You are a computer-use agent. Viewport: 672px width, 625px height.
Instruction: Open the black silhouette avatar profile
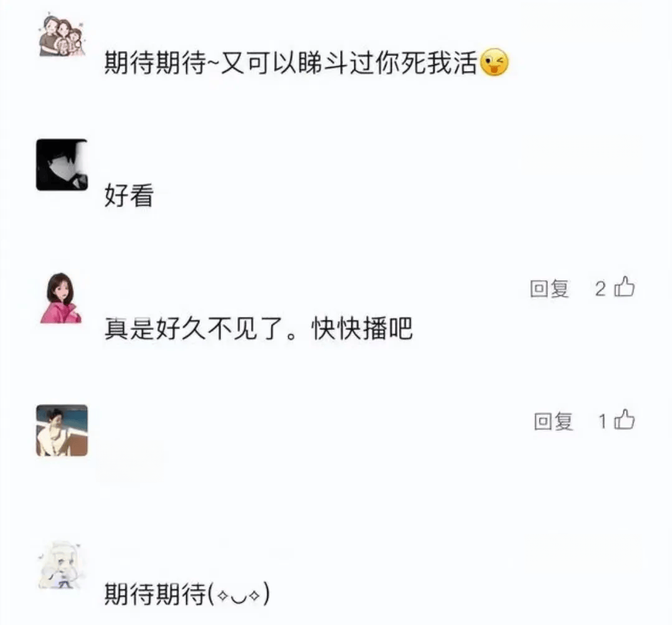tap(62, 165)
